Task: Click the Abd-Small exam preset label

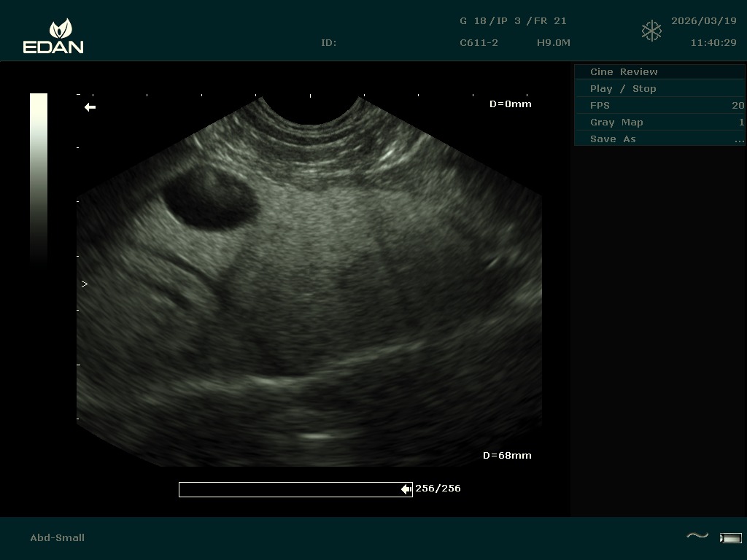Action: pyautogui.click(x=57, y=538)
